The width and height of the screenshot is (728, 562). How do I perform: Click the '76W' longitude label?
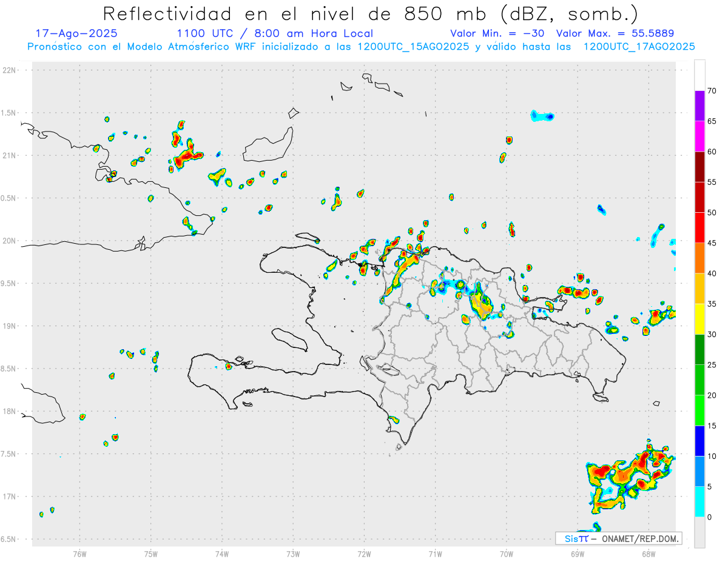(79, 554)
